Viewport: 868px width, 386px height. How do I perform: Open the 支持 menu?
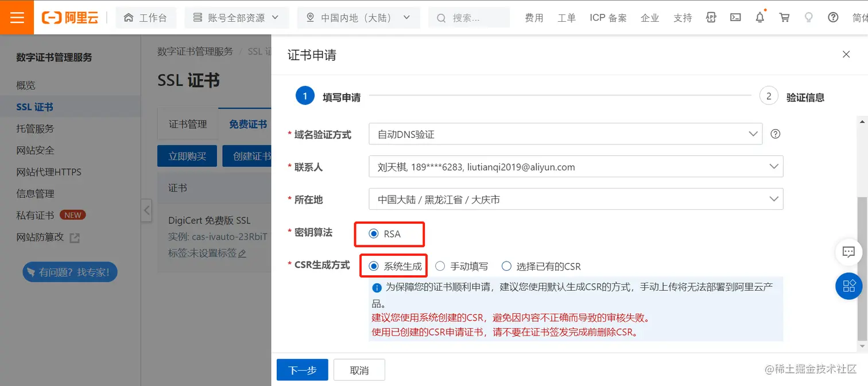pyautogui.click(x=683, y=18)
